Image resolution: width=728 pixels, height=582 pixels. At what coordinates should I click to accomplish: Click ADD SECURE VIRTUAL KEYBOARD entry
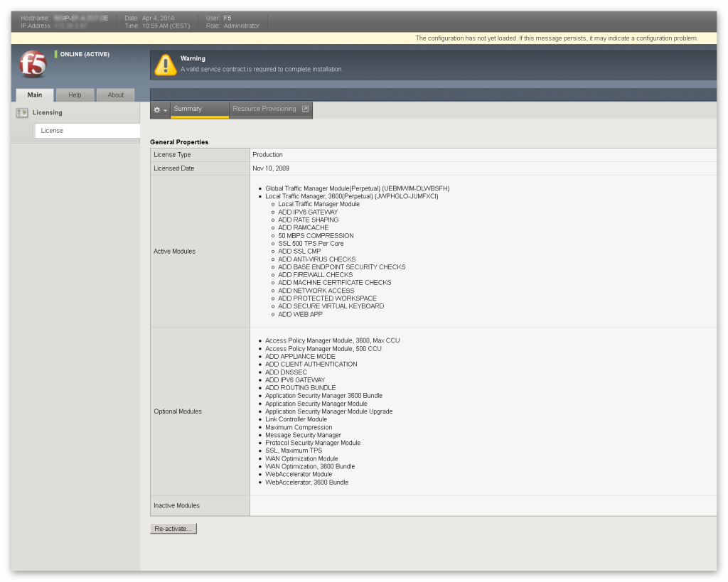(331, 306)
